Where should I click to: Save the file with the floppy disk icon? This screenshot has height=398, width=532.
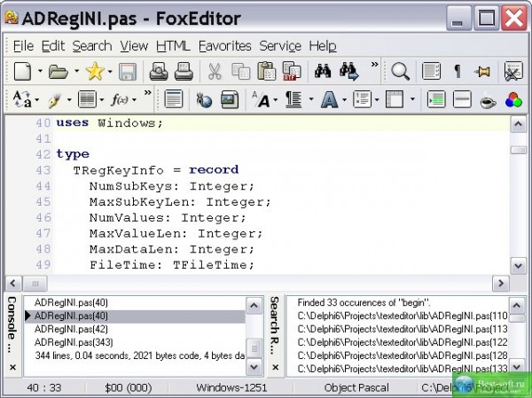point(128,72)
